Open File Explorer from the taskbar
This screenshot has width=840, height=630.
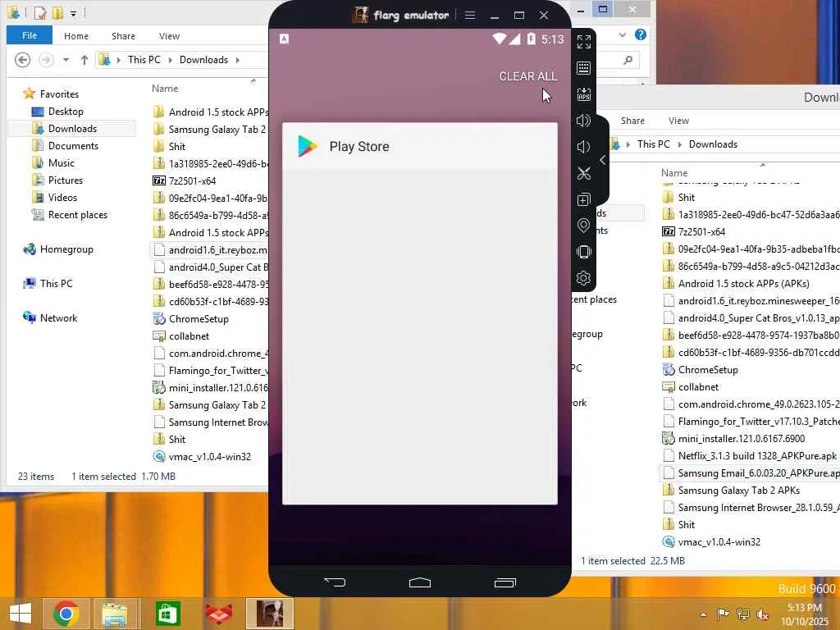coord(114,614)
